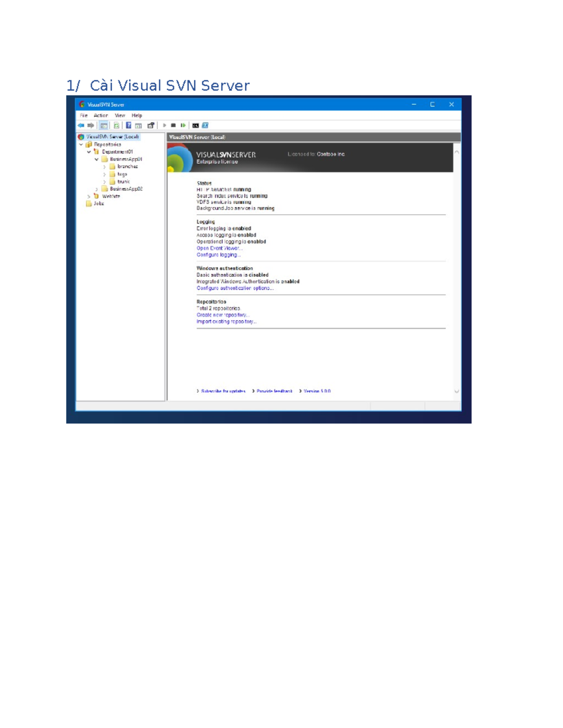Select the Jobs item in the sidebar

click(98, 204)
